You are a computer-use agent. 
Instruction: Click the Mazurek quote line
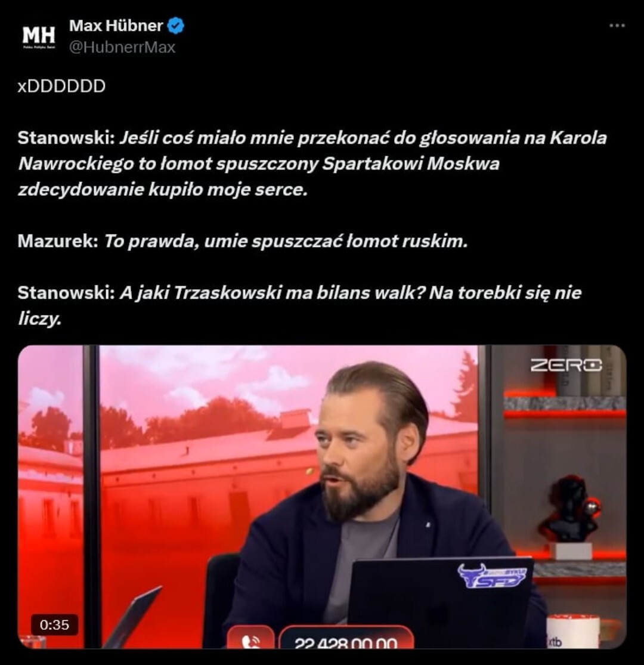point(243,241)
